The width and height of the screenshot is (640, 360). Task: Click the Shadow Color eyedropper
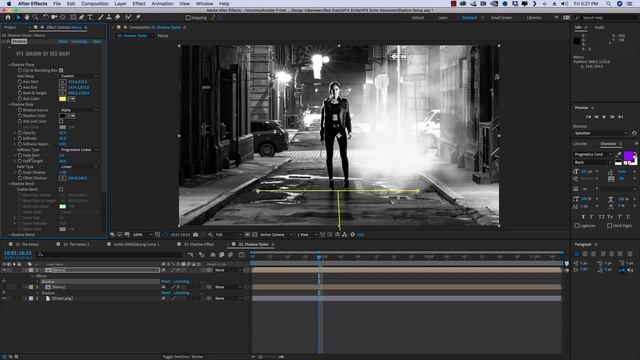pyautogui.click(x=71, y=116)
